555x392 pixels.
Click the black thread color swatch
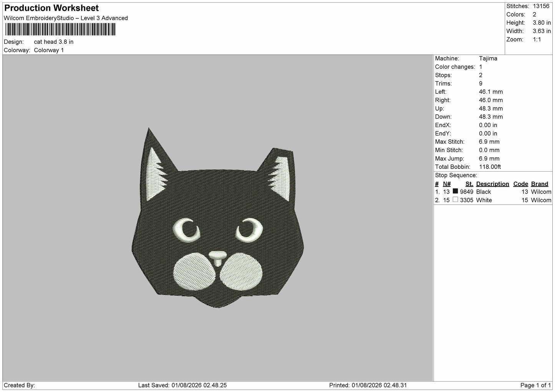455,191
